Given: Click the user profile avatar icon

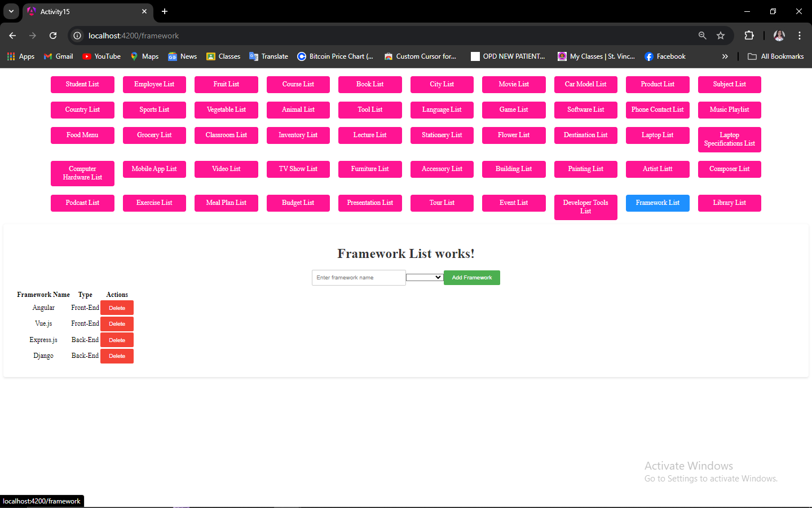Looking at the screenshot, I should 779,36.
